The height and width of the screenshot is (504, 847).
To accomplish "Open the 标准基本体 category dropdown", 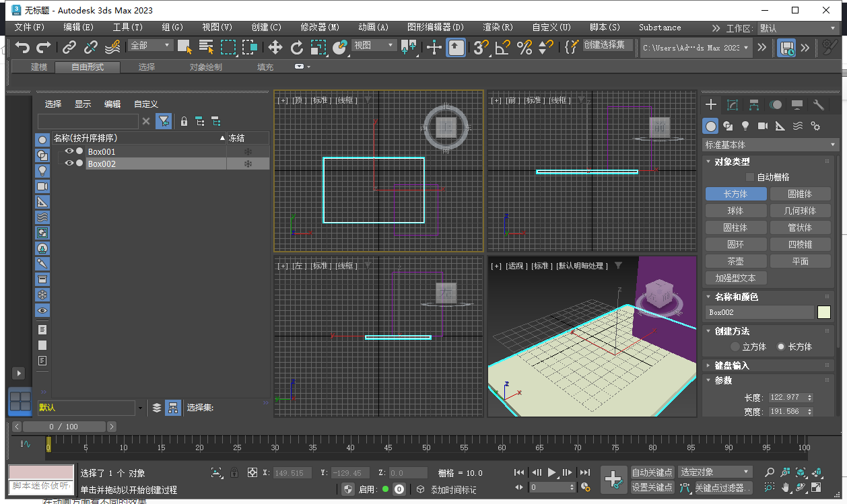I will 770,145.
